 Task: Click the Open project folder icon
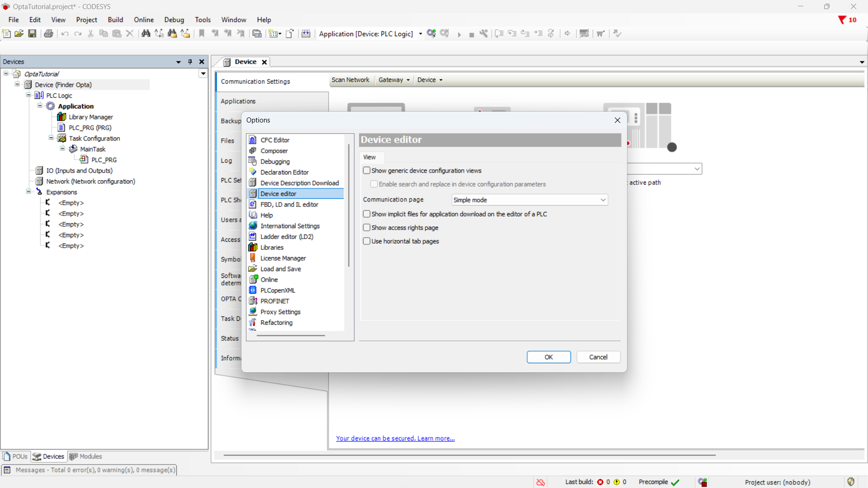19,33
